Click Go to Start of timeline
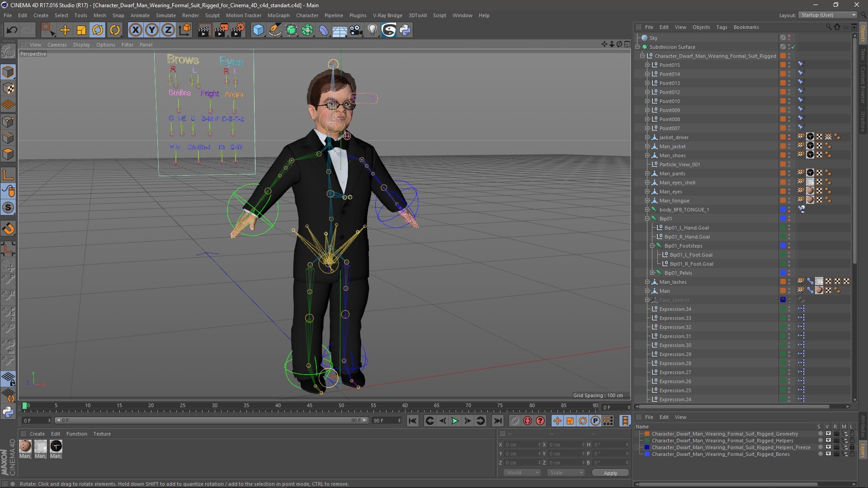The width and height of the screenshot is (868, 488). pos(412,421)
